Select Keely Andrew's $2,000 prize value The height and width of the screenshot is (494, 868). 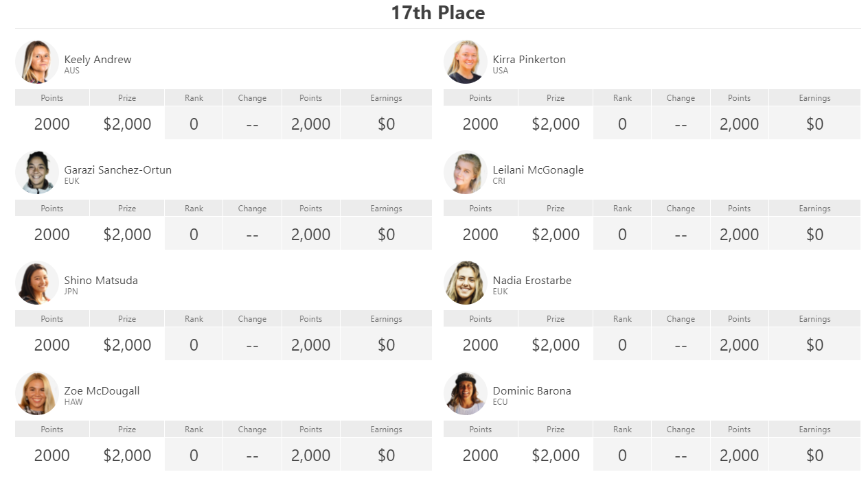click(127, 123)
